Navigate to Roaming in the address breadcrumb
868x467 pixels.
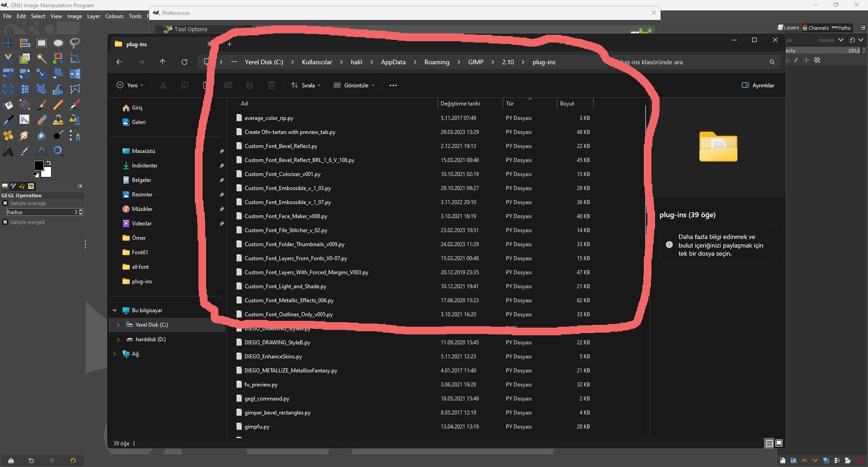click(437, 62)
